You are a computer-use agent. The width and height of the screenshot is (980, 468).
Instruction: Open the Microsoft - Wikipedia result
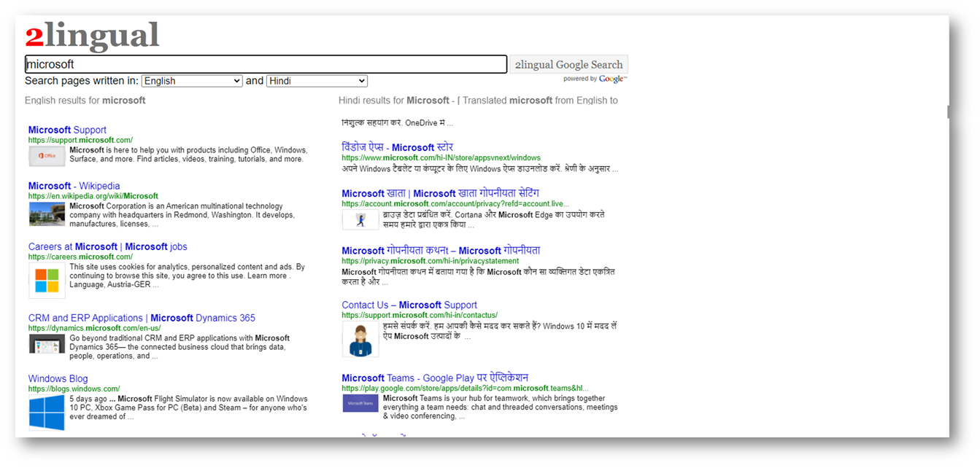(74, 186)
